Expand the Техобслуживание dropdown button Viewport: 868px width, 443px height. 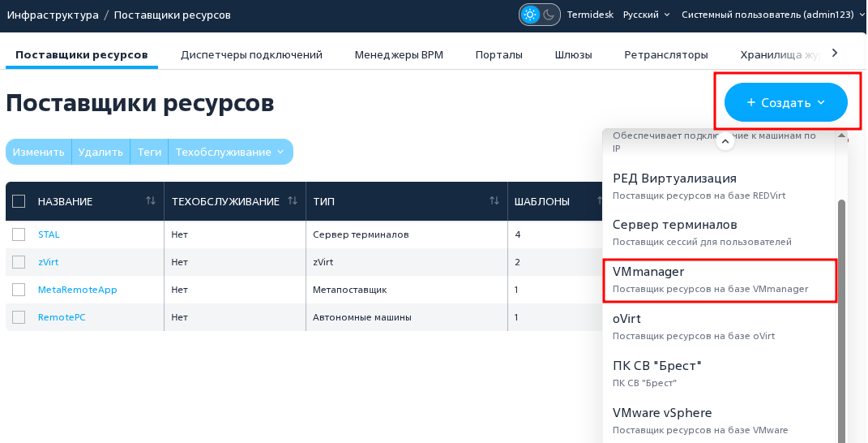[x=230, y=152]
